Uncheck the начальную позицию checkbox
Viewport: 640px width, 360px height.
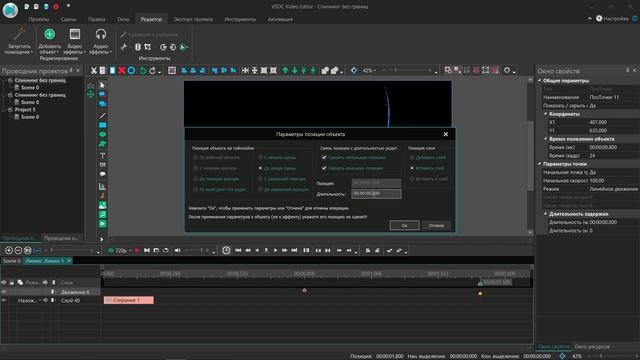coord(324,157)
